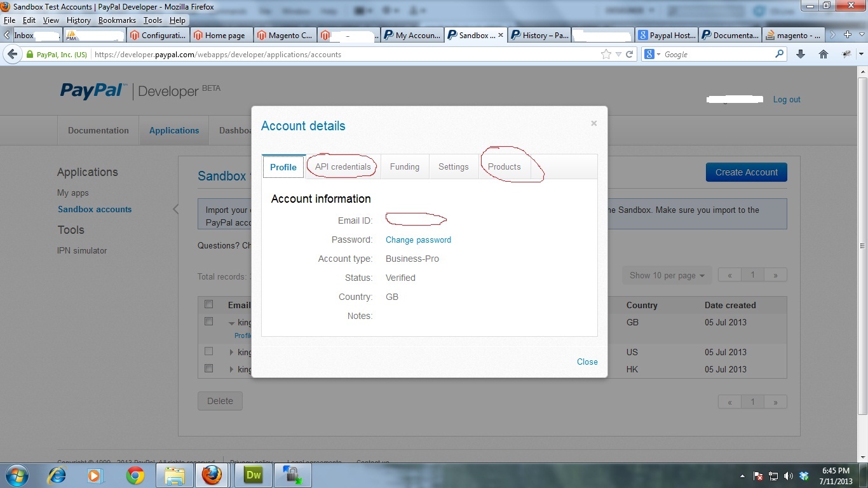The height and width of the screenshot is (488, 868).
Task: Switch to the Products tab
Action: (505, 166)
